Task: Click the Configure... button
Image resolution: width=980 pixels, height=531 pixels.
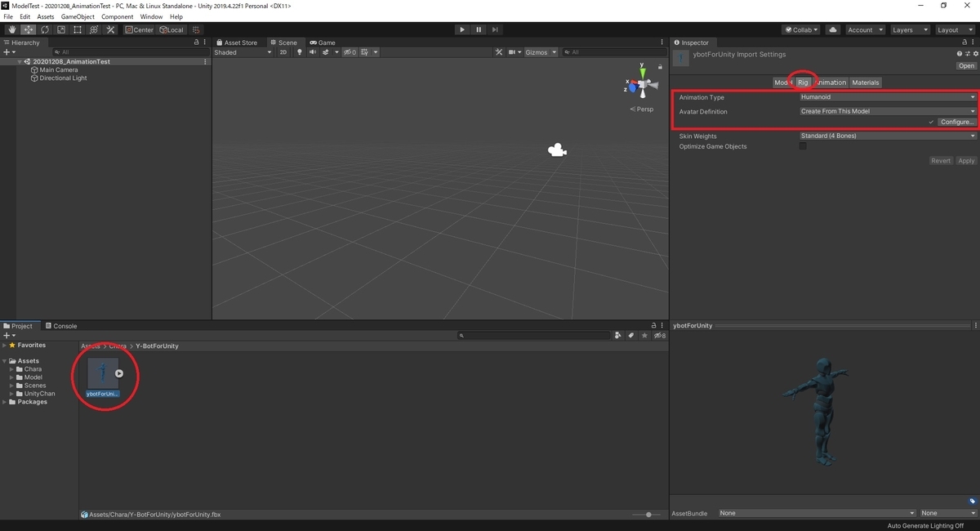Action: click(x=956, y=123)
